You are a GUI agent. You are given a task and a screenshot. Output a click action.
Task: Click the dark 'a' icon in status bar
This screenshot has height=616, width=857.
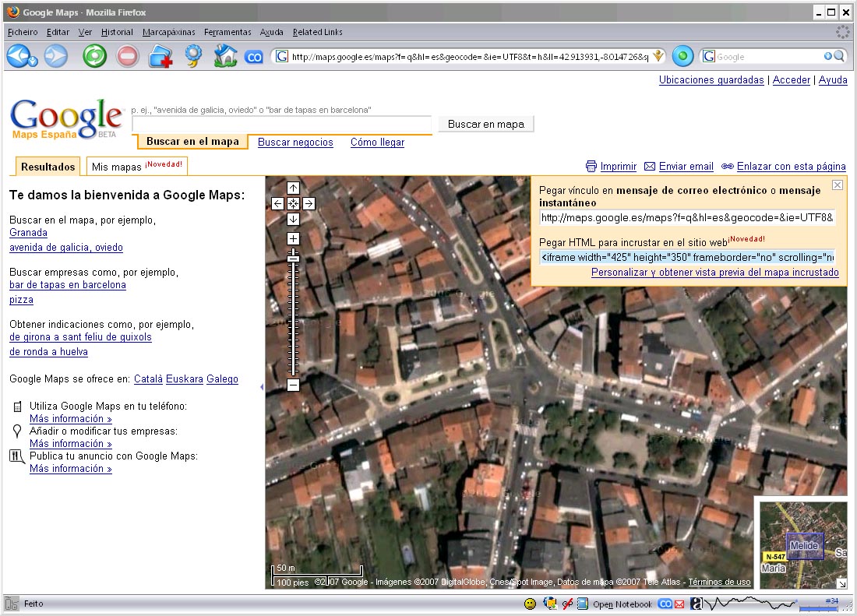pos(697,604)
